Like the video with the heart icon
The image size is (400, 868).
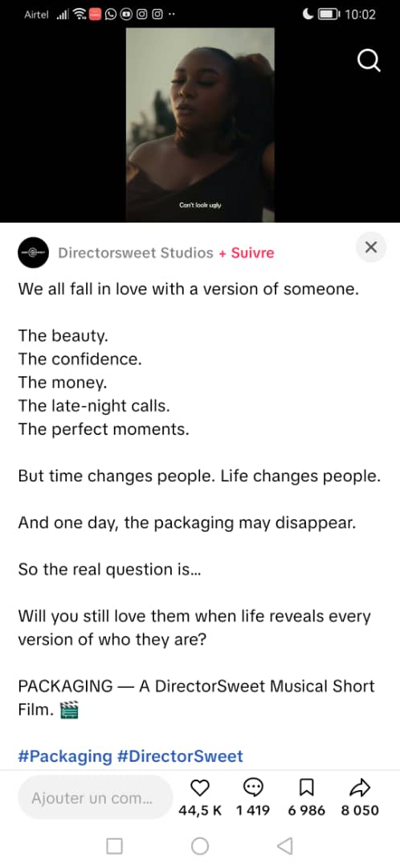200,787
